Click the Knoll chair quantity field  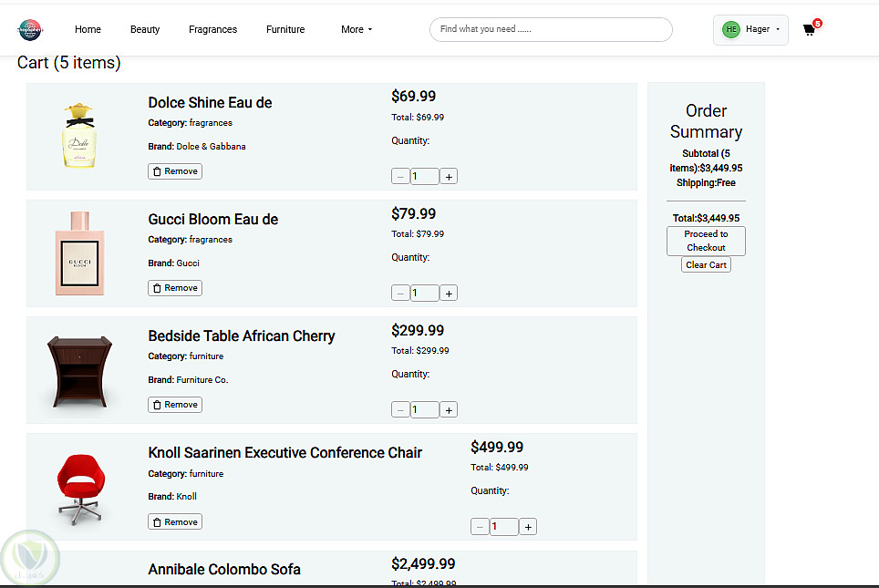click(503, 527)
